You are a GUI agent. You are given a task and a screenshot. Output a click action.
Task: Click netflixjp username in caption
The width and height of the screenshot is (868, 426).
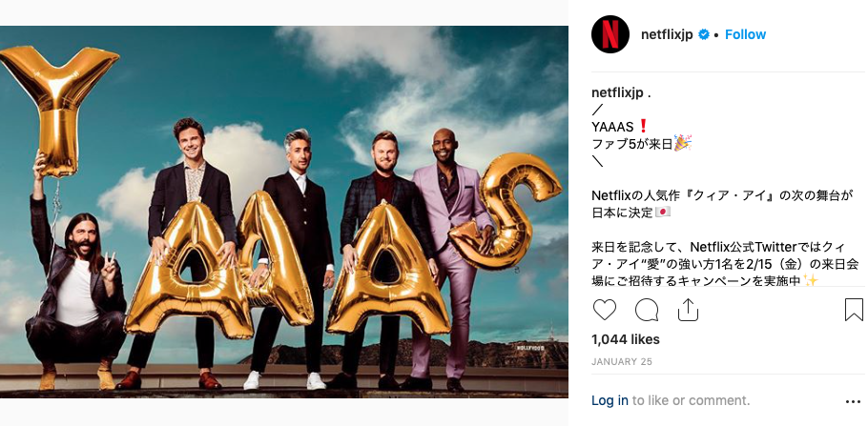[617, 93]
